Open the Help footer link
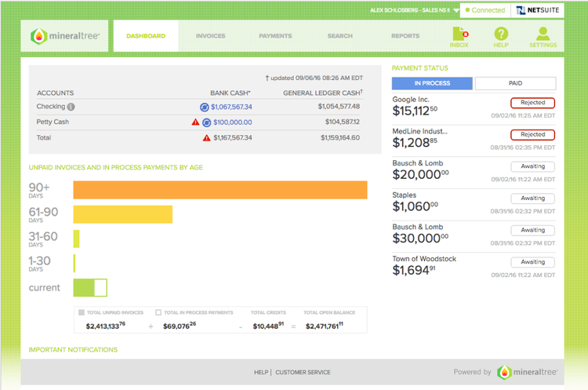Image resolution: width=588 pixels, height=390 pixels. (x=261, y=373)
